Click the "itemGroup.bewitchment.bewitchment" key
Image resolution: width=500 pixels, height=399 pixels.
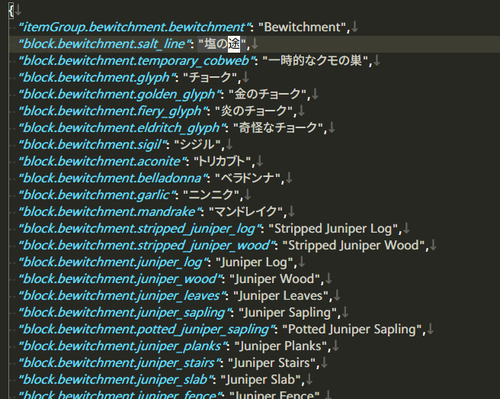(135, 27)
